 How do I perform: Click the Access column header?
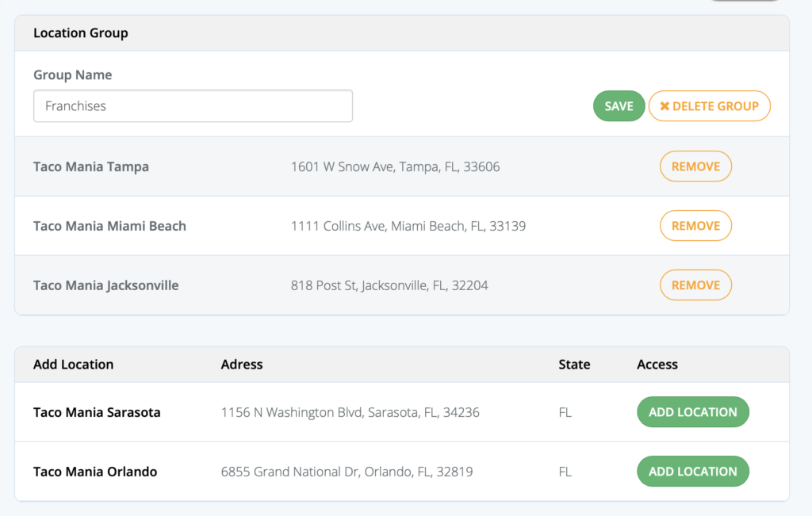click(x=657, y=365)
